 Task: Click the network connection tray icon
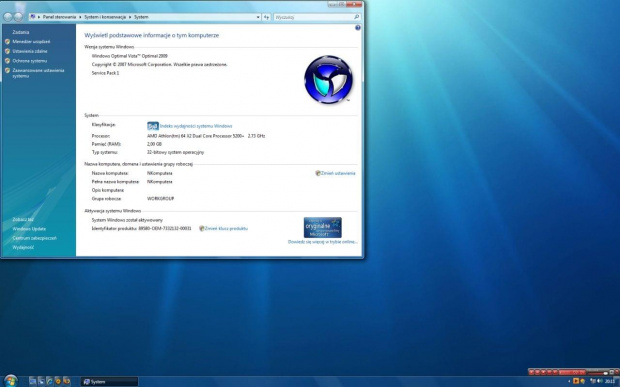tap(592, 381)
